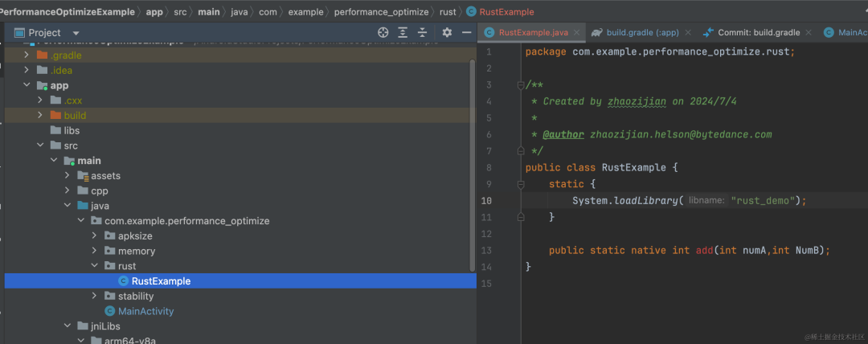
Task: Collapse the app module node
Action: 26,85
